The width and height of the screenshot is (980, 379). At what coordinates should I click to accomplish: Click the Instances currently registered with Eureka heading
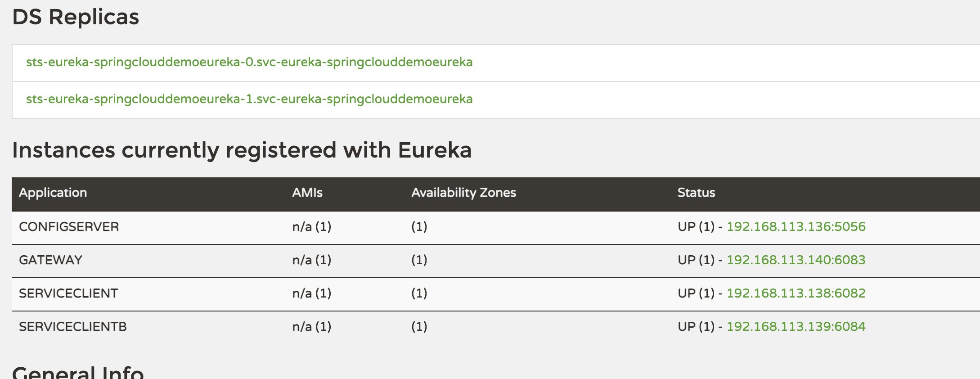[243, 150]
